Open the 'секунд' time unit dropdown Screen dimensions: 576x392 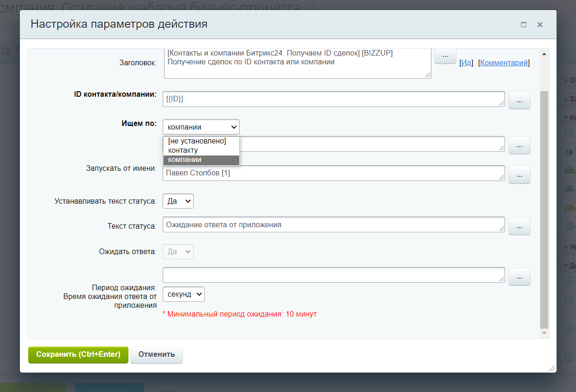[184, 294]
